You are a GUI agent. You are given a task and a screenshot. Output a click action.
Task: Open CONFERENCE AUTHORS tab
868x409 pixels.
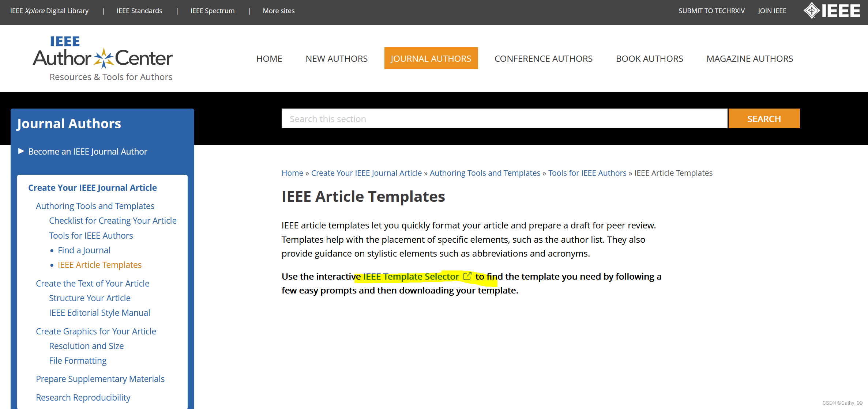[544, 58]
